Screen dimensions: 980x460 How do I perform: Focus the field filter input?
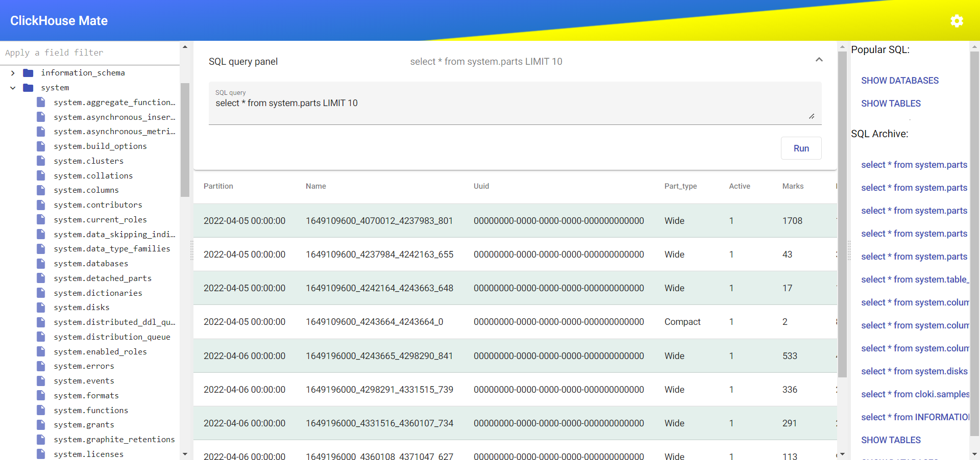point(90,53)
